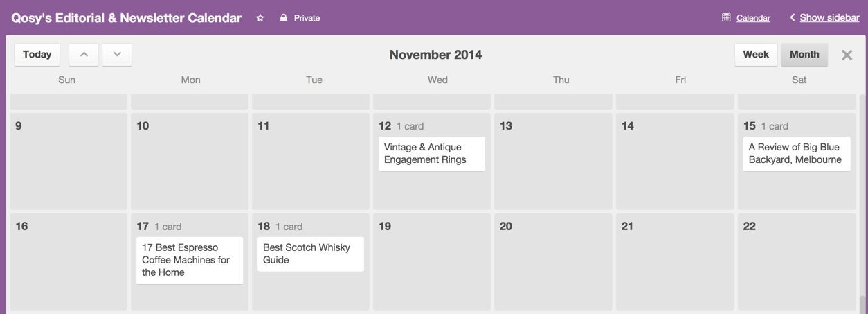Go to next month with the down chevron
The height and width of the screenshot is (314, 868).
point(117,55)
